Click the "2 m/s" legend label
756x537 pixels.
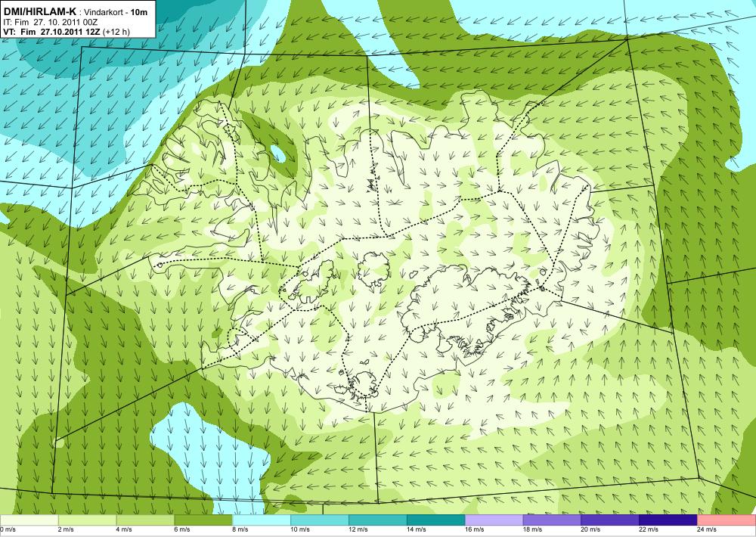(x=66, y=529)
